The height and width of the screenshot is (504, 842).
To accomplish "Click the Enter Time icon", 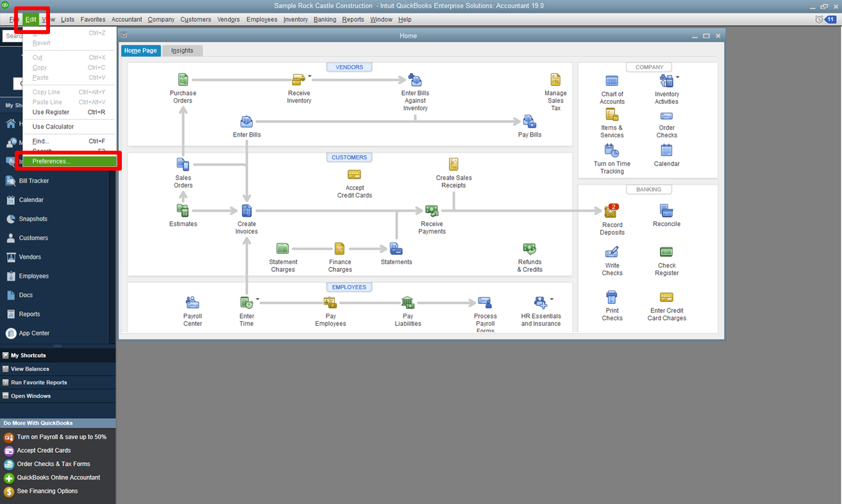I will click(246, 303).
